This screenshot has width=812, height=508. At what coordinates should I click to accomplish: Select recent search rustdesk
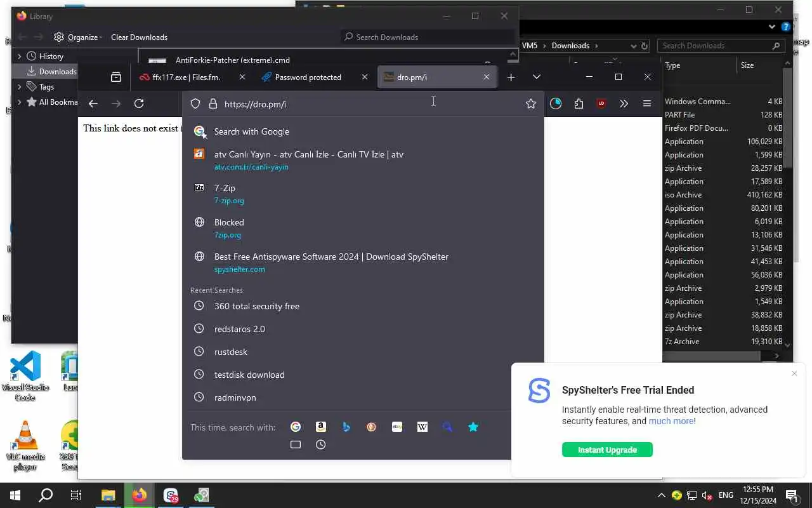362,352
